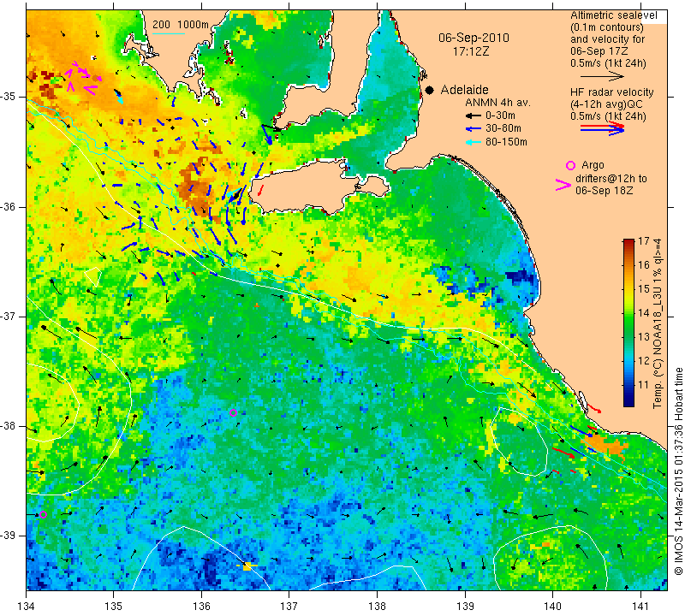Click the color bar tick label 12
The width and height of the screenshot is (685, 616).
tap(644, 360)
